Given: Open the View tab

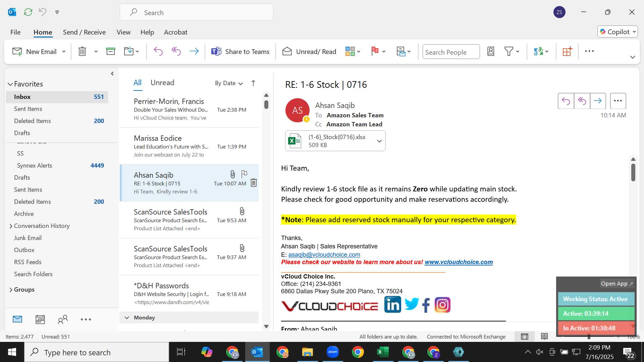Looking at the screenshot, I should (123, 32).
